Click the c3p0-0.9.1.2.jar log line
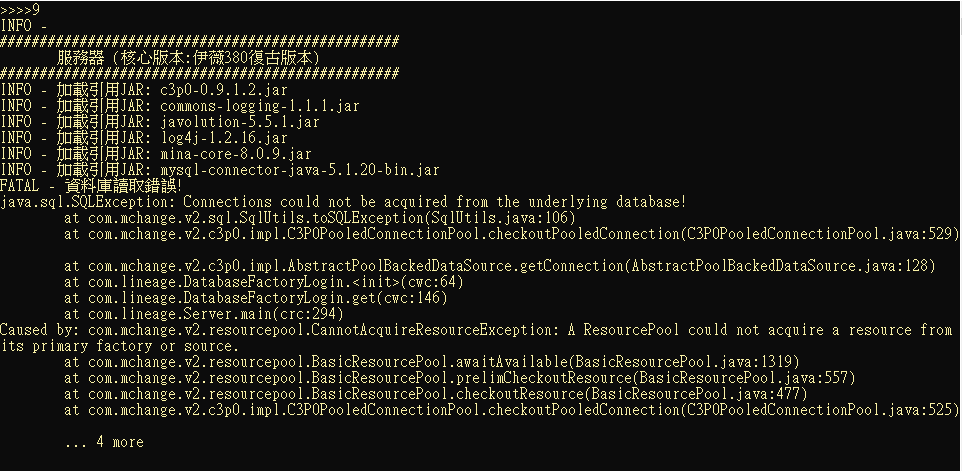This screenshot has width=962, height=471. click(x=144, y=90)
